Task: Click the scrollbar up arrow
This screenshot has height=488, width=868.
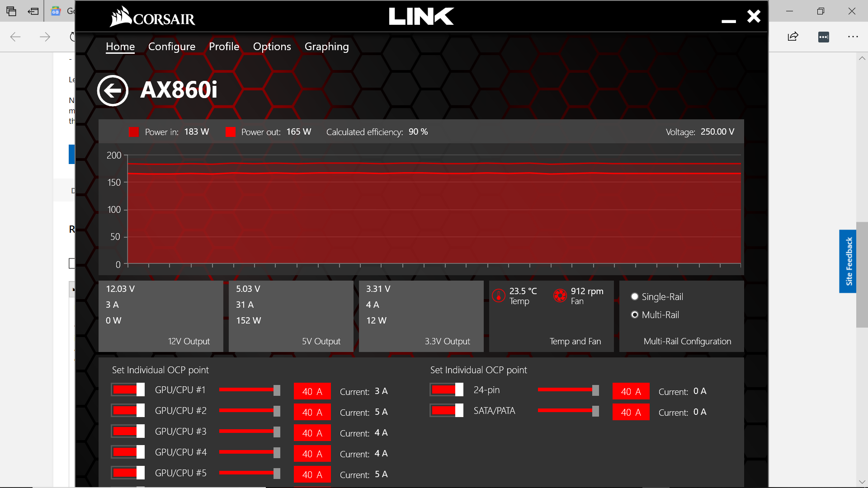Action: (x=862, y=58)
